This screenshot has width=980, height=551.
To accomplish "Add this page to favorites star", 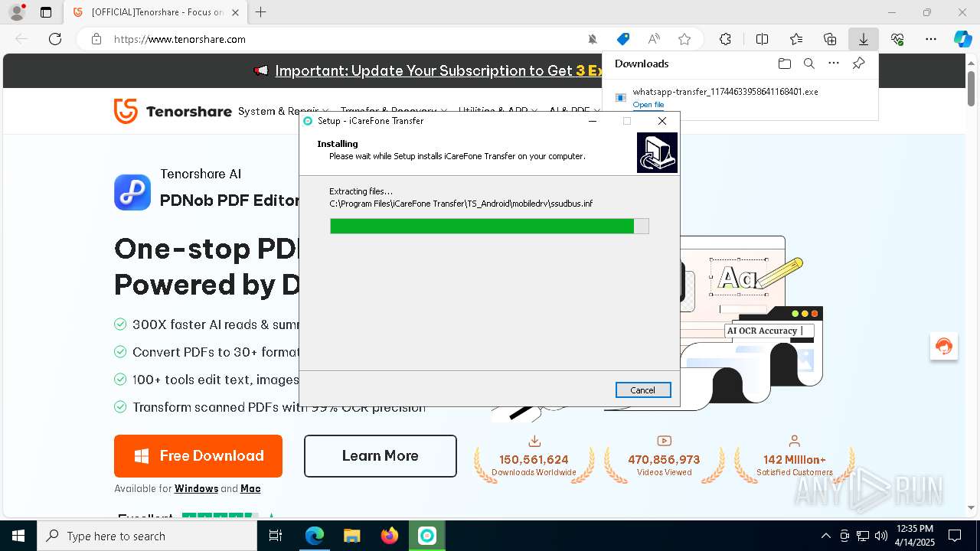I will coord(684,39).
